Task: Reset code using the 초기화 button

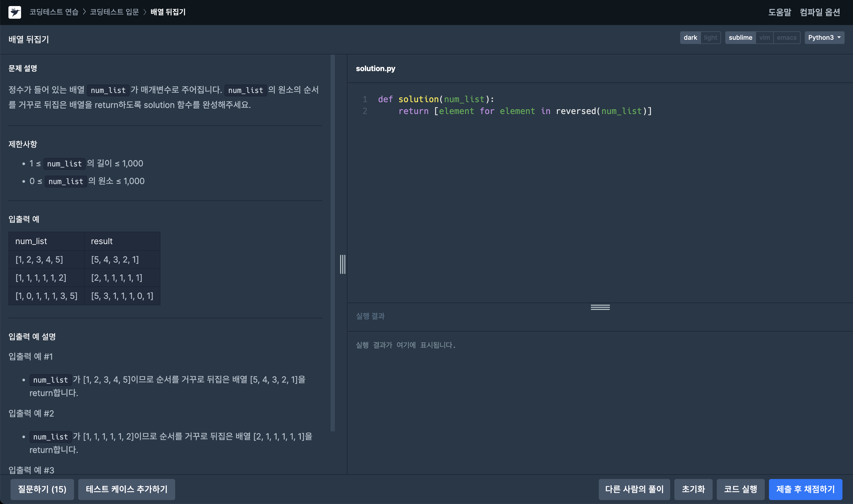Action: click(x=693, y=489)
